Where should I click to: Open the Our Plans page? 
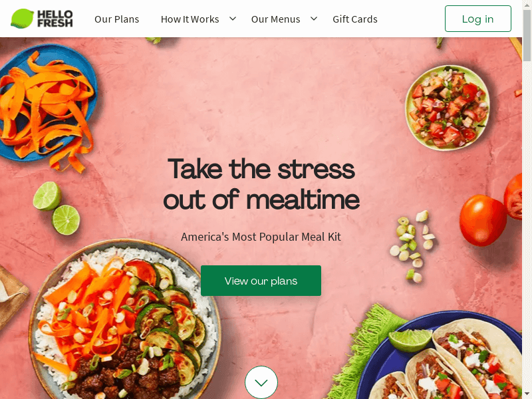[x=117, y=19]
